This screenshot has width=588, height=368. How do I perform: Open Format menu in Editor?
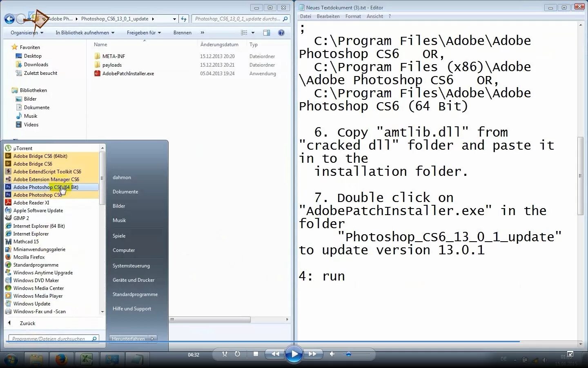[353, 16]
